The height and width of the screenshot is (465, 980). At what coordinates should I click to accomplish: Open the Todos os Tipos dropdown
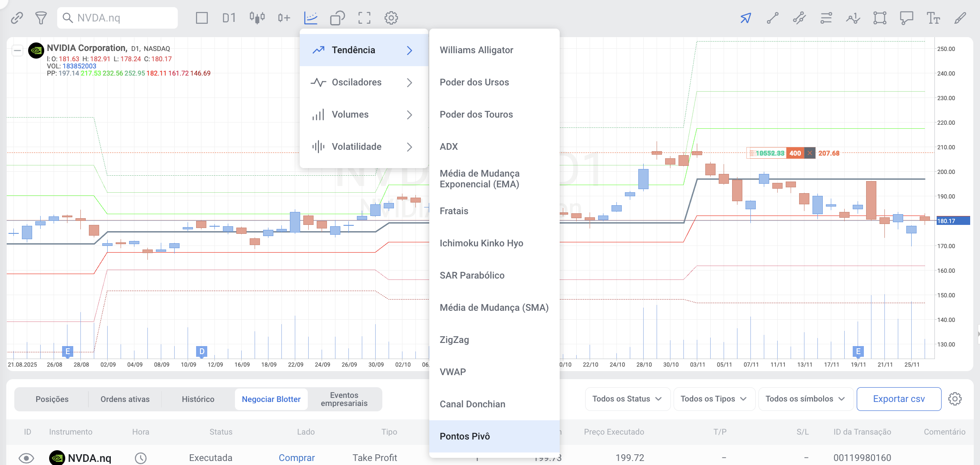(714, 399)
